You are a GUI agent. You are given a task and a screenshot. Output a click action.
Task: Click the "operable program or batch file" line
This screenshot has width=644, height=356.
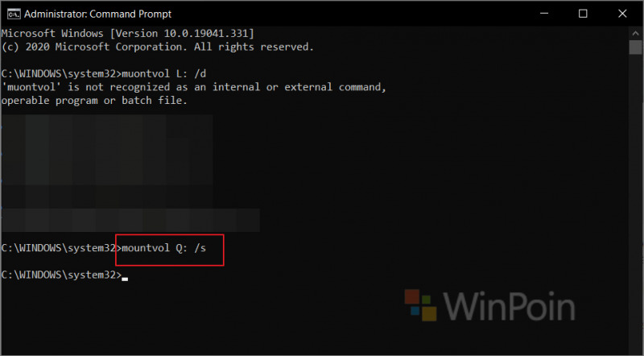(94, 101)
